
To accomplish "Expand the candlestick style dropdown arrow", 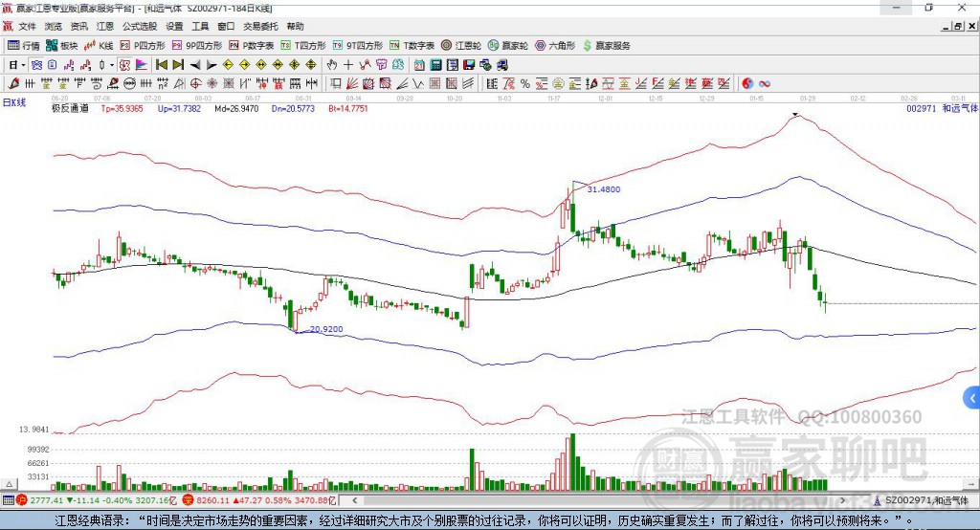I will click(111, 65).
